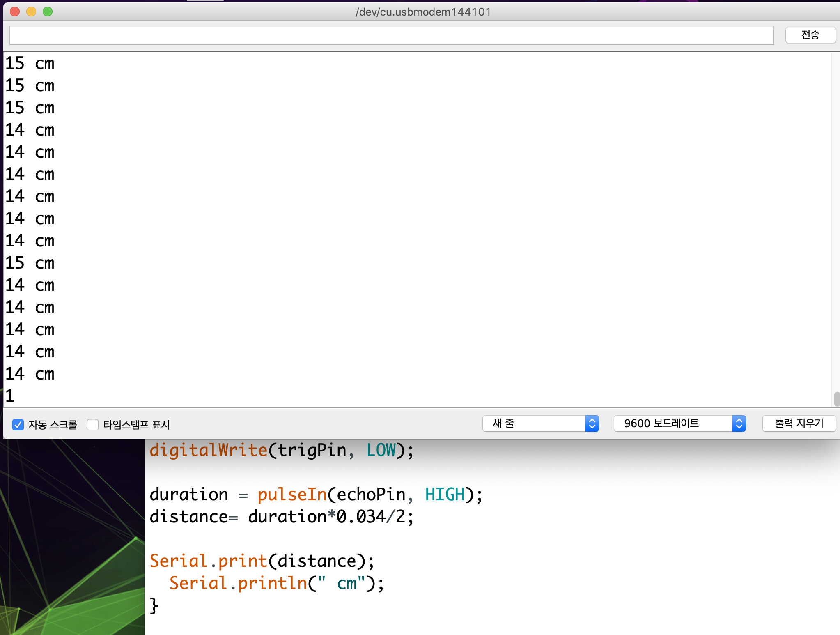840x635 pixels.
Task: Focus the serial send text field
Action: tap(391, 36)
